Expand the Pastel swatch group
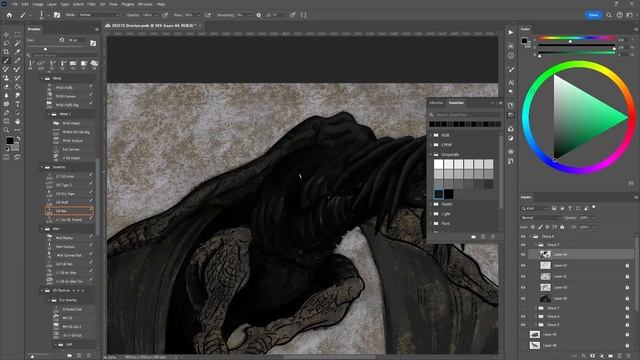This screenshot has height=360, width=640. coord(431,204)
